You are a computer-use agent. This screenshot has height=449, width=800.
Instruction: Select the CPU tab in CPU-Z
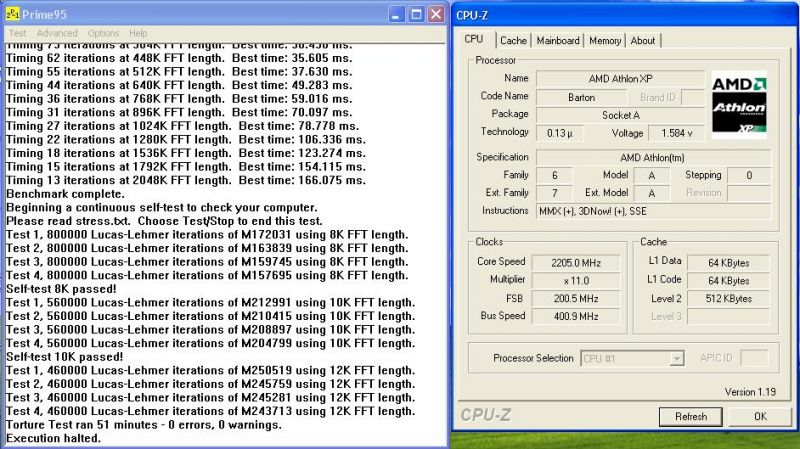tap(475, 39)
